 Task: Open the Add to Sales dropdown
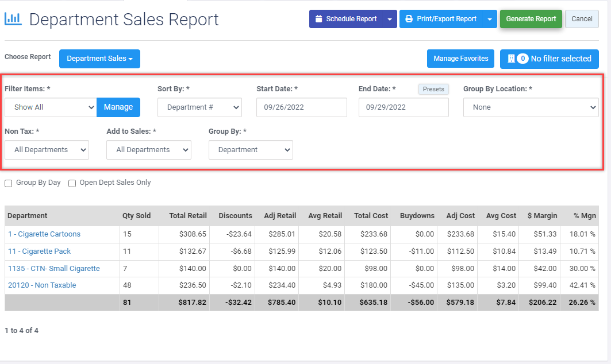pos(148,150)
